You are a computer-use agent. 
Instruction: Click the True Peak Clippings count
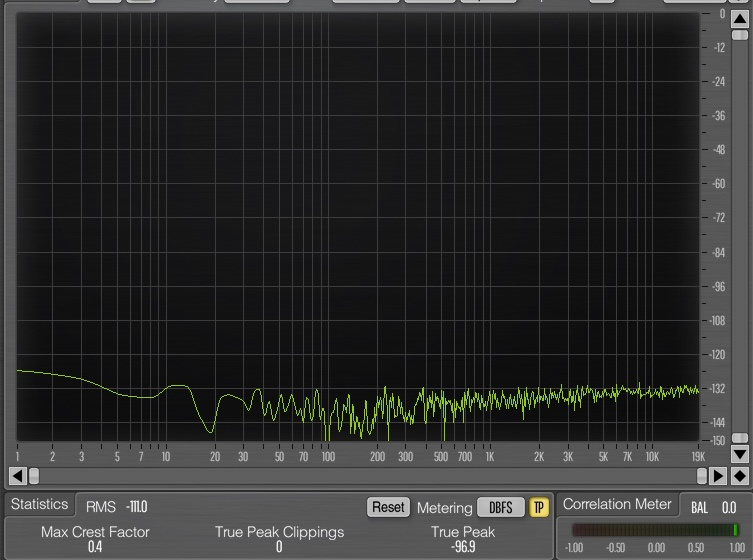[279, 547]
